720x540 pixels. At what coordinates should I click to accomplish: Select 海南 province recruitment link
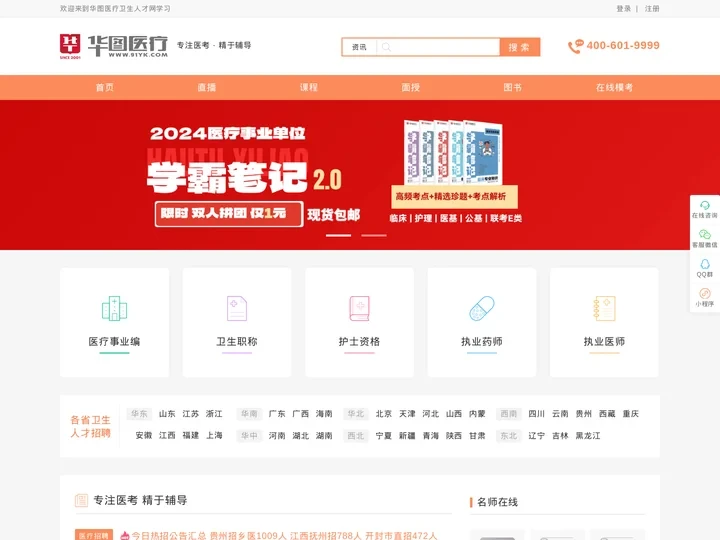tap(324, 414)
